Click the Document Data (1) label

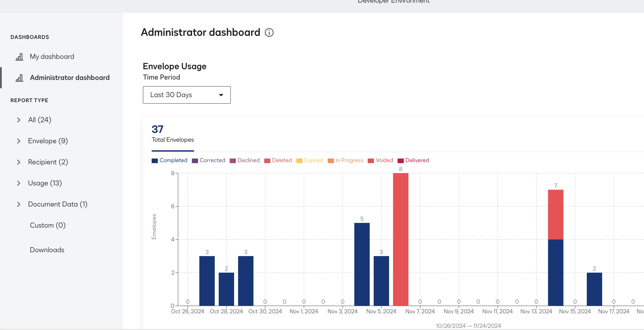pos(58,204)
